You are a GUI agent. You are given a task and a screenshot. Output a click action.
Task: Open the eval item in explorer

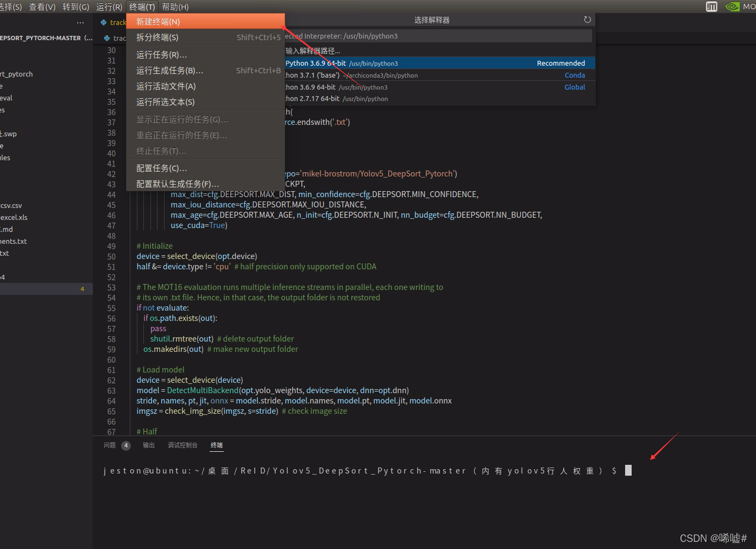tap(46, 98)
